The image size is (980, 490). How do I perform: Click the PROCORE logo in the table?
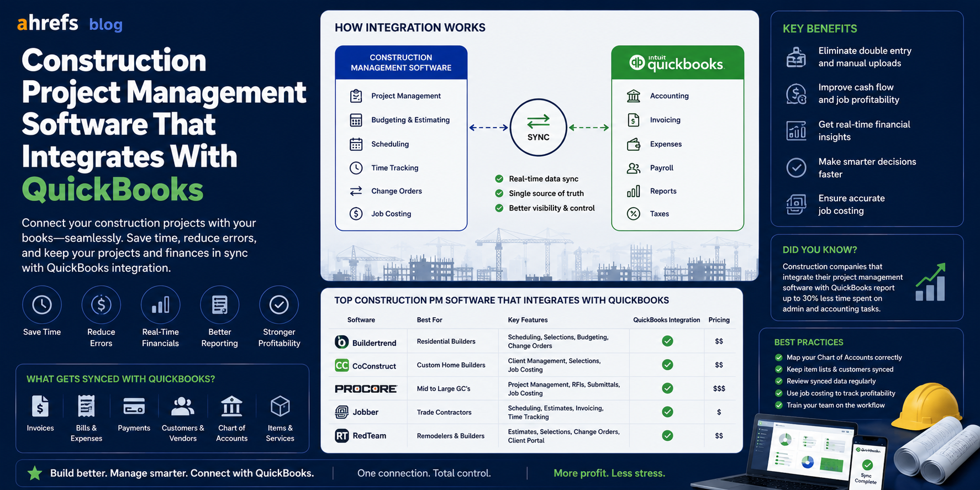point(366,389)
